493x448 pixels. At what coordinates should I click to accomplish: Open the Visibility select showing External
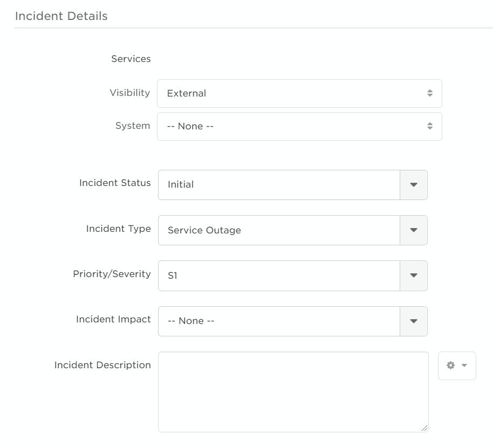coord(291,93)
